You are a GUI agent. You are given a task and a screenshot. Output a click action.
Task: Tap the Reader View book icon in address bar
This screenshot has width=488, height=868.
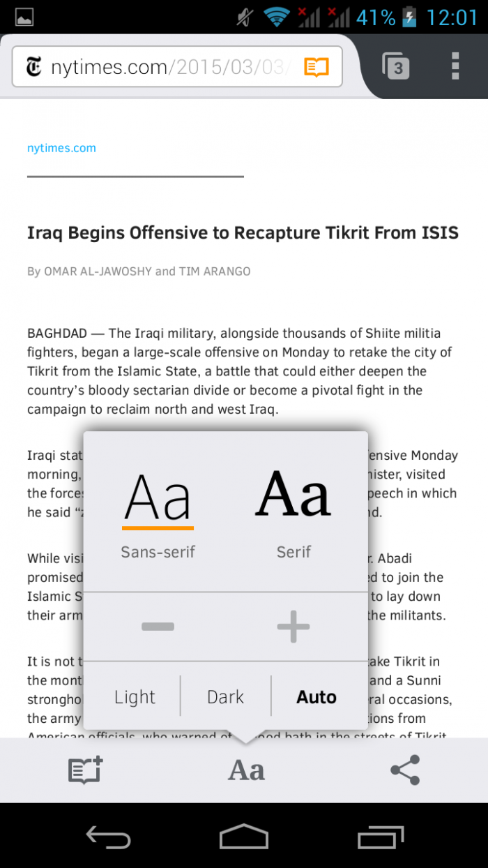click(316, 67)
